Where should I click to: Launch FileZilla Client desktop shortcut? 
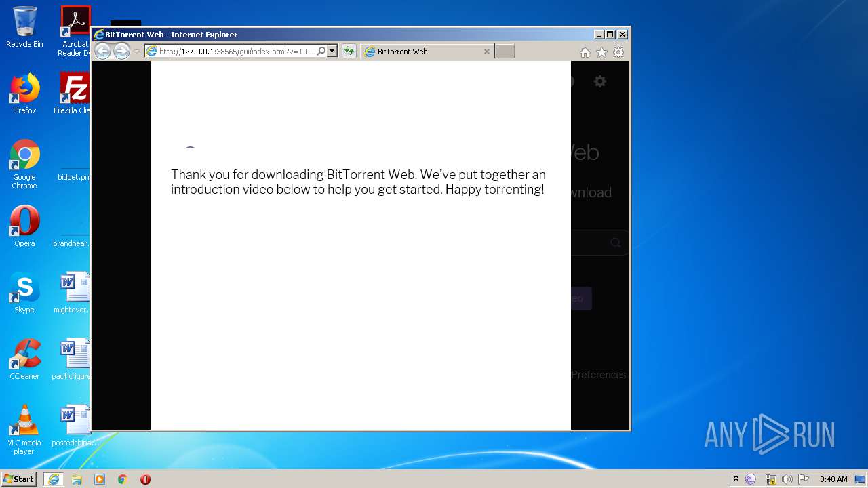[75, 94]
